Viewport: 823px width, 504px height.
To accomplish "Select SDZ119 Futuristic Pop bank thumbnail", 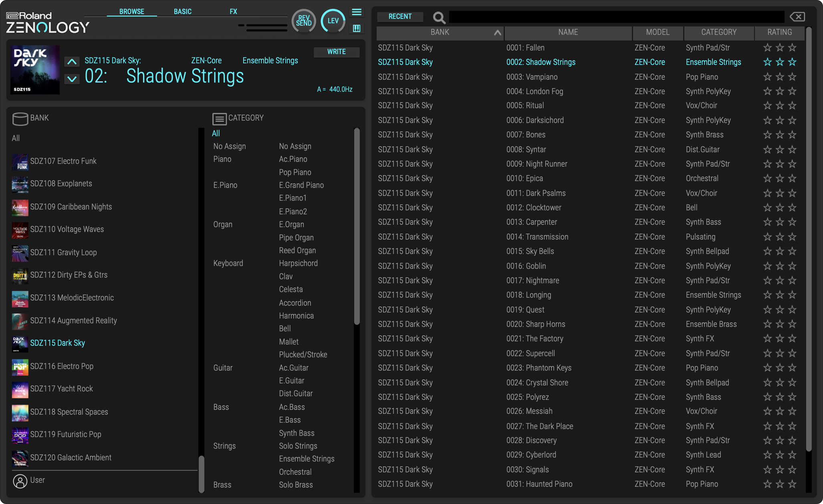I will (x=20, y=435).
